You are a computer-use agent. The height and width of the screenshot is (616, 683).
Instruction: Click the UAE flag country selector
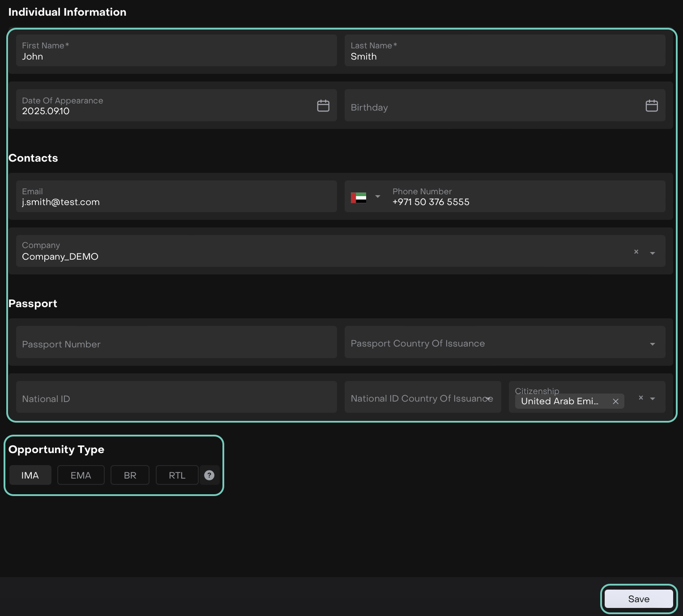pyautogui.click(x=359, y=197)
